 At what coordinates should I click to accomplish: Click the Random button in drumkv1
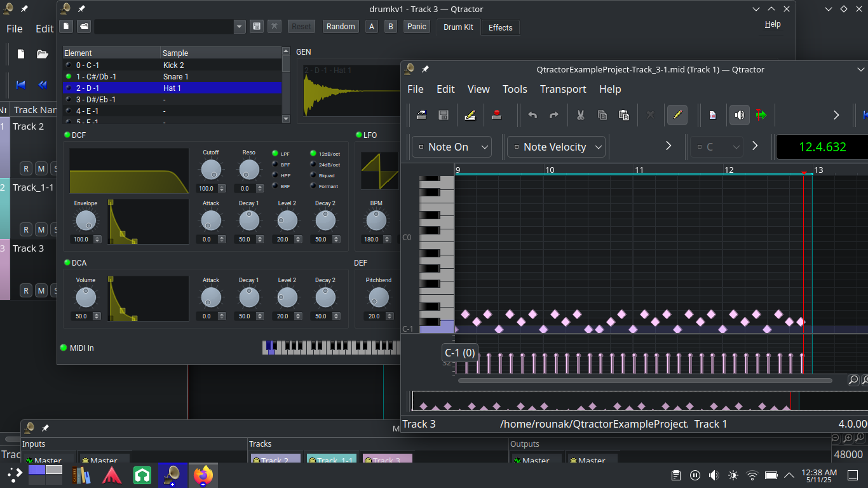(x=341, y=26)
